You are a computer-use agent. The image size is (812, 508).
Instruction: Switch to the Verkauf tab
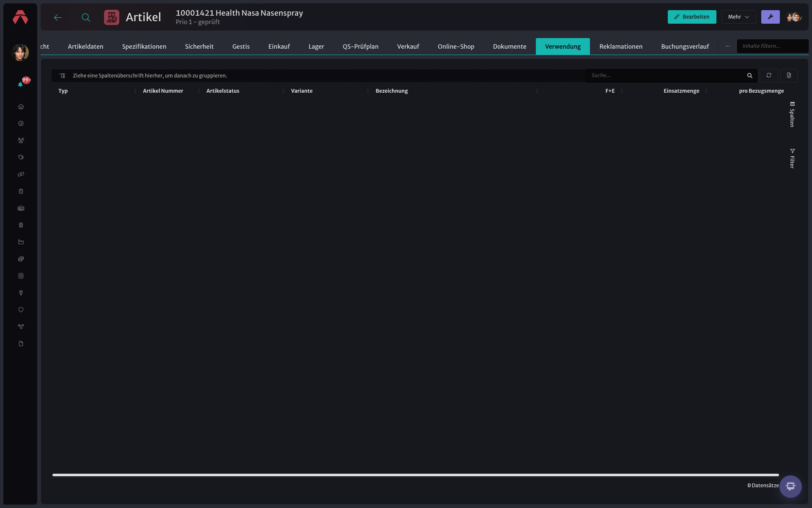coord(408,47)
